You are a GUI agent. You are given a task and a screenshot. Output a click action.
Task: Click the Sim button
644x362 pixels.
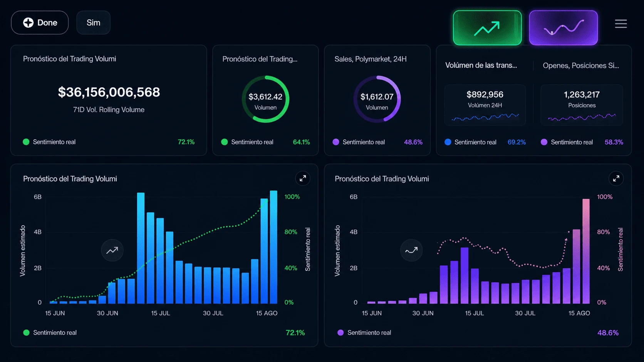[x=94, y=23]
